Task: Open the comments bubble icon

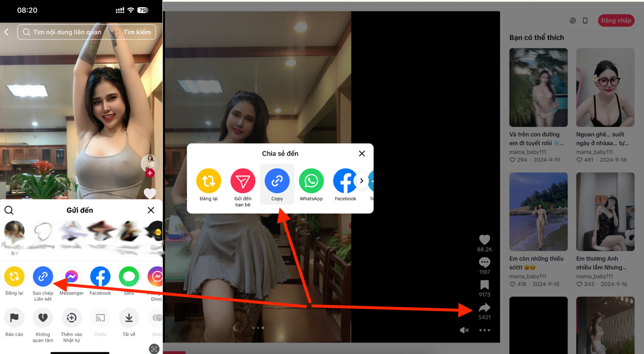Action: pos(484,262)
